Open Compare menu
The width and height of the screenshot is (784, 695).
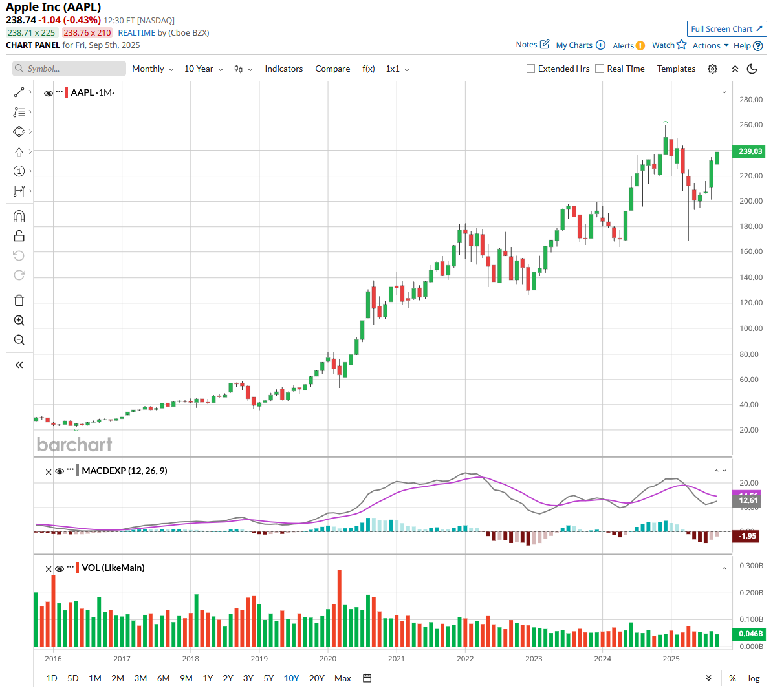[x=332, y=69]
